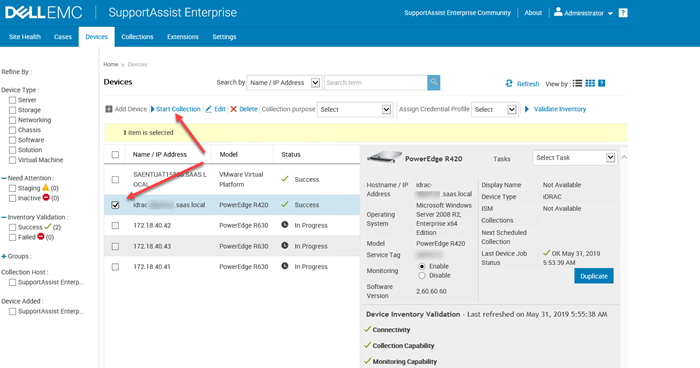700x368 pixels.
Task: Collapse the Inventory Validation section
Action: tap(4, 217)
